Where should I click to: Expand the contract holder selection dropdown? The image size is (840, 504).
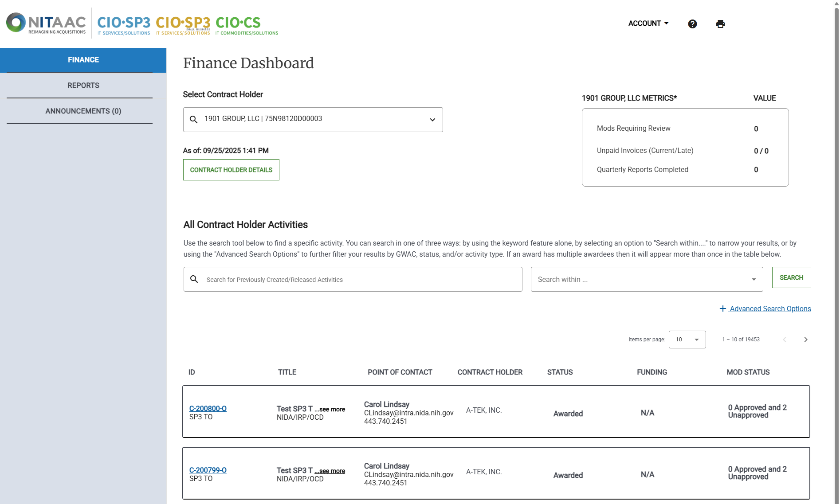tap(432, 119)
